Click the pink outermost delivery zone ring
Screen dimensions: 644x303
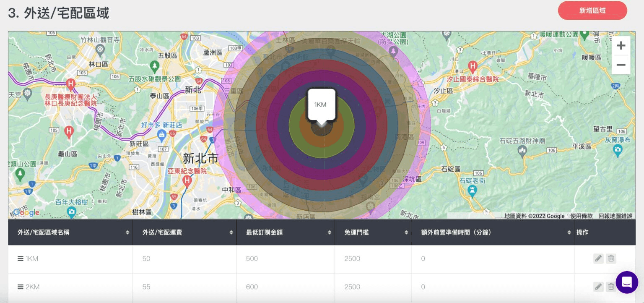(x=425, y=126)
